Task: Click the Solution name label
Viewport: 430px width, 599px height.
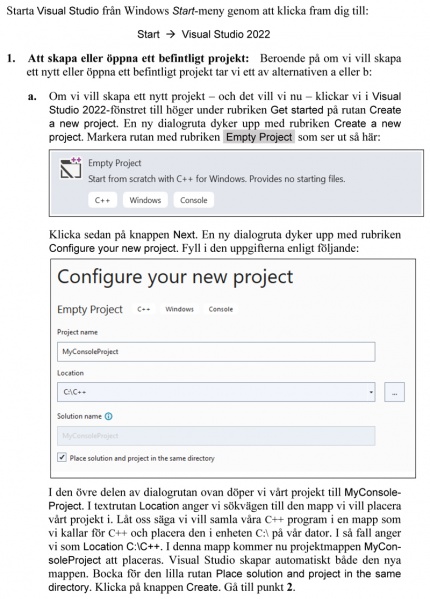Action: coord(79,416)
